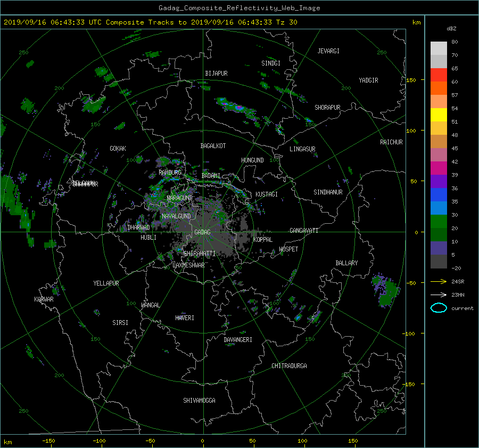Screen dimensions: 479x448
Task: Select the SINDHANUR label
Action: point(328,192)
